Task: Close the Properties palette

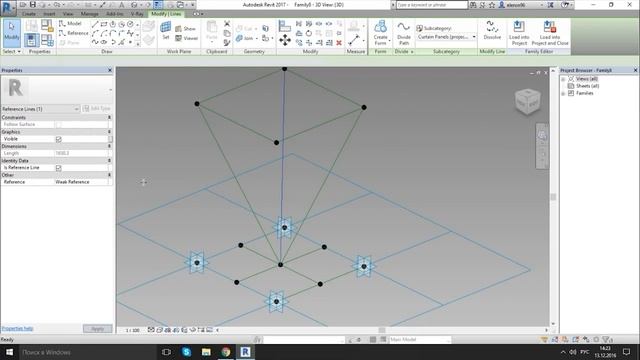Action: pos(110,70)
